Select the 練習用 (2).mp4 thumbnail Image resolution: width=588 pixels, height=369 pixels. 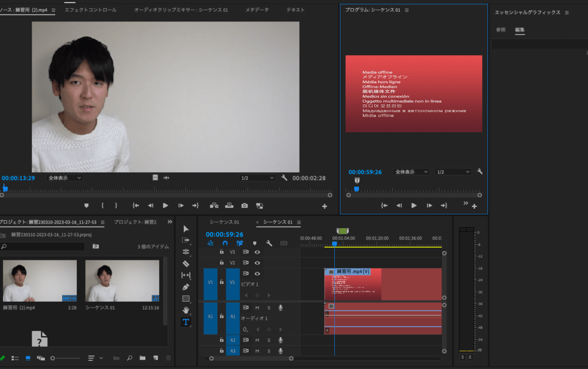[x=40, y=280]
